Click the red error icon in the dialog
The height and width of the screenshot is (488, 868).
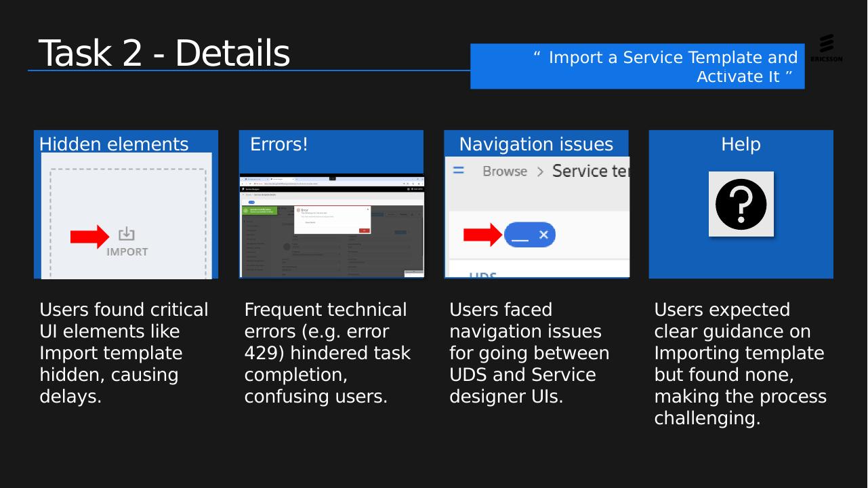pos(298,210)
